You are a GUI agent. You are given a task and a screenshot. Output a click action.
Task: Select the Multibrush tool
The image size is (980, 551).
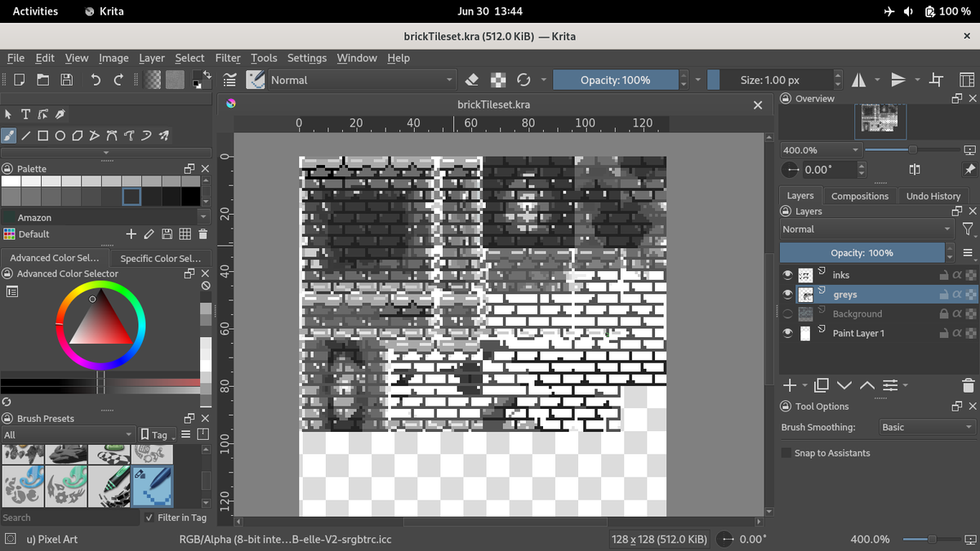163,136
